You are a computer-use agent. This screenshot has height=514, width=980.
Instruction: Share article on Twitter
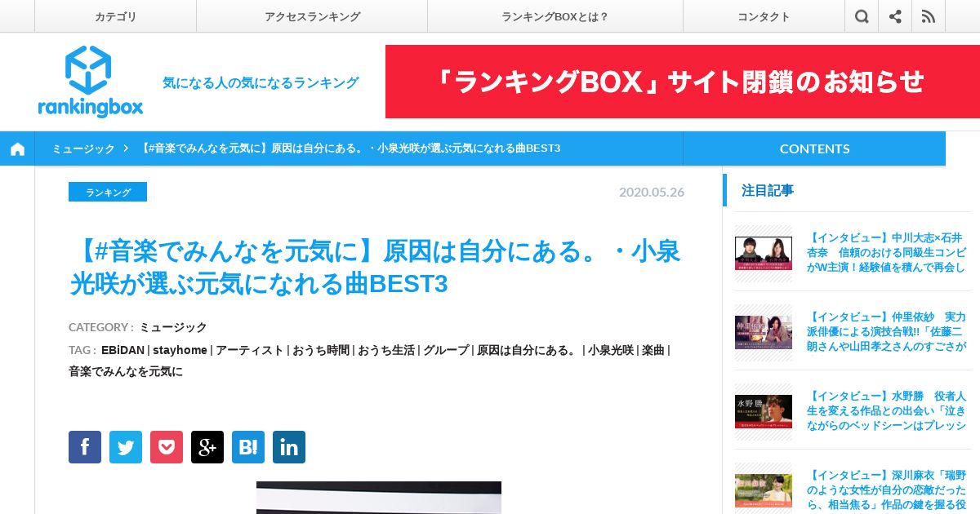126,447
